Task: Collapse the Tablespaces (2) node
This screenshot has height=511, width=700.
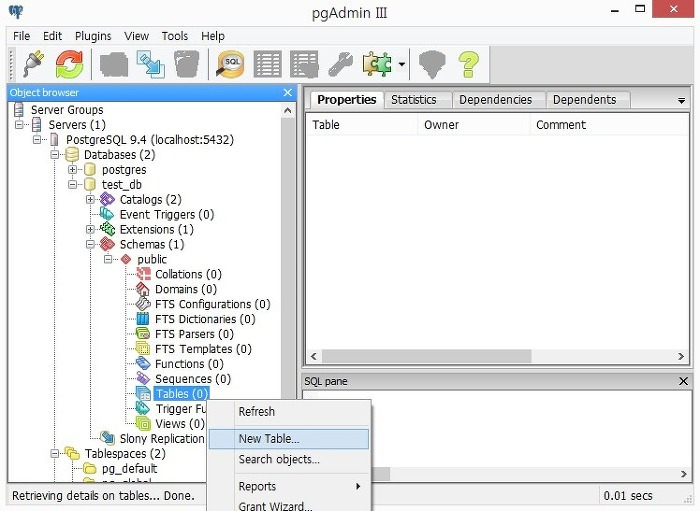Action: coord(54,453)
